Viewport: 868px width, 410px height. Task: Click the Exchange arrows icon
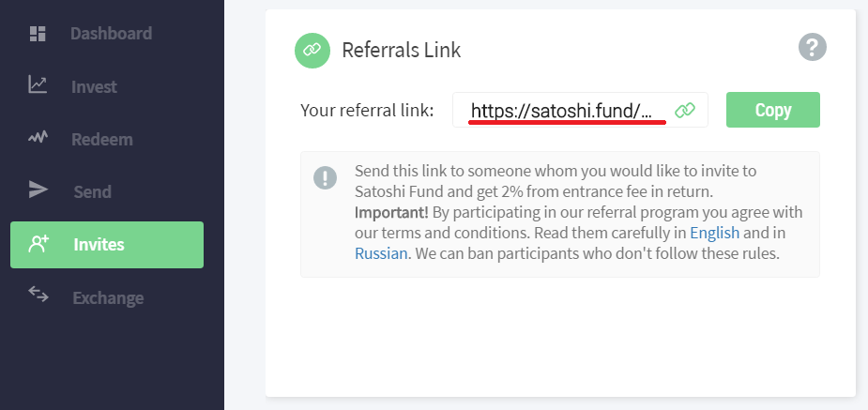[x=38, y=296]
